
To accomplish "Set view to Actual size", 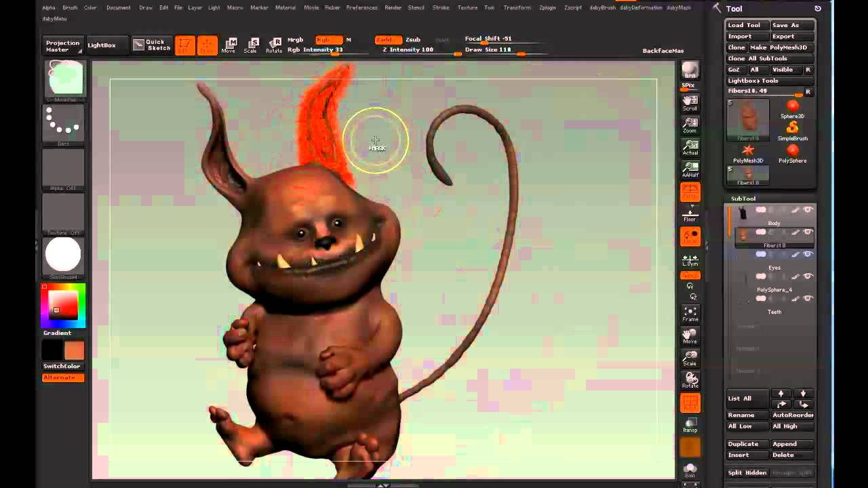I will (x=690, y=147).
